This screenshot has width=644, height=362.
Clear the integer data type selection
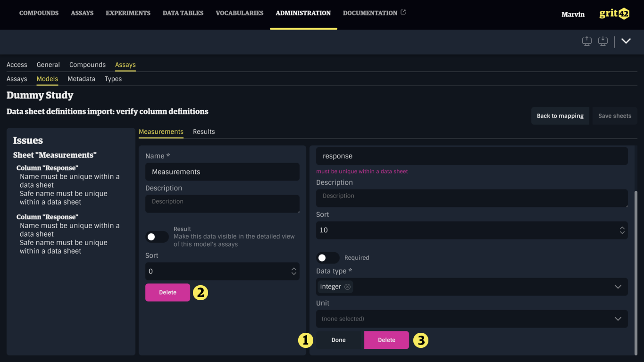tap(347, 287)
